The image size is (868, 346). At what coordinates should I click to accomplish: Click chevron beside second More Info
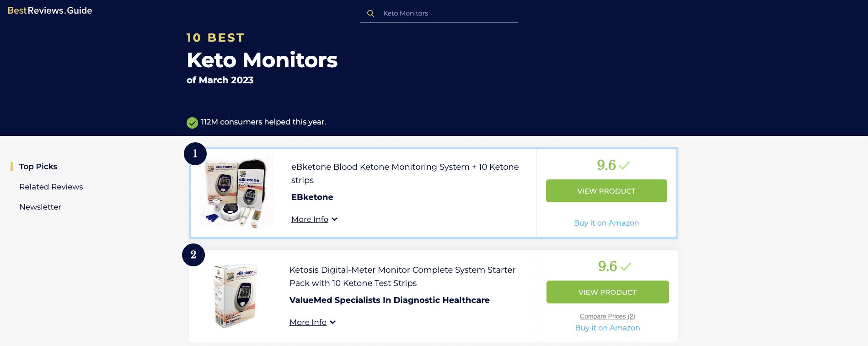(x=333, y=323)
